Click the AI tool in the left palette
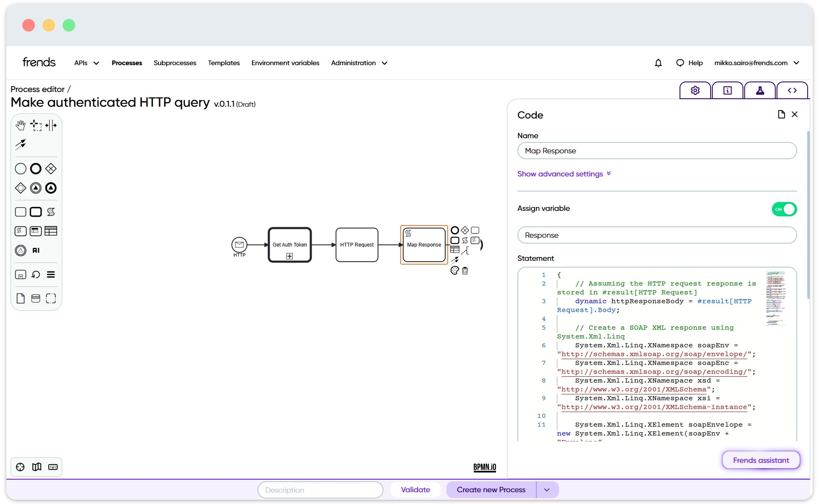 point(36,250)
